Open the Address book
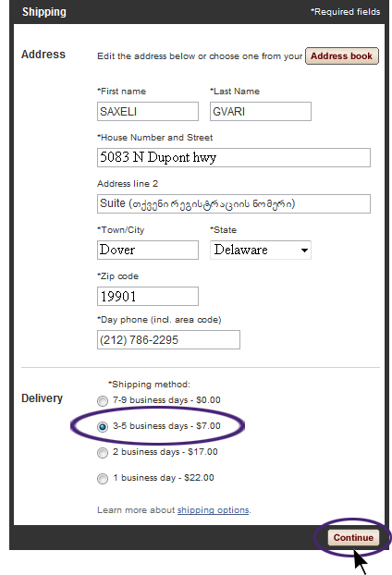The height and width of the screenshot is (575, 392). [x=342, y=56]
